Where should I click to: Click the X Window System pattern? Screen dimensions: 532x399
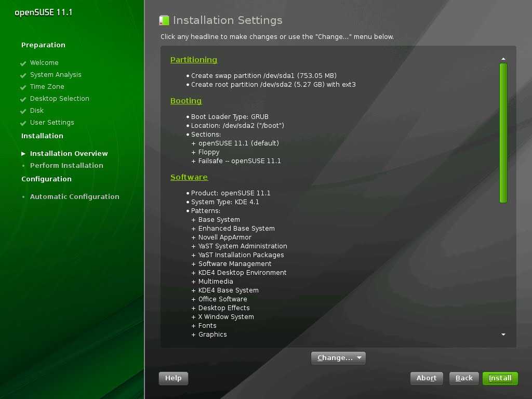[226, 316]
